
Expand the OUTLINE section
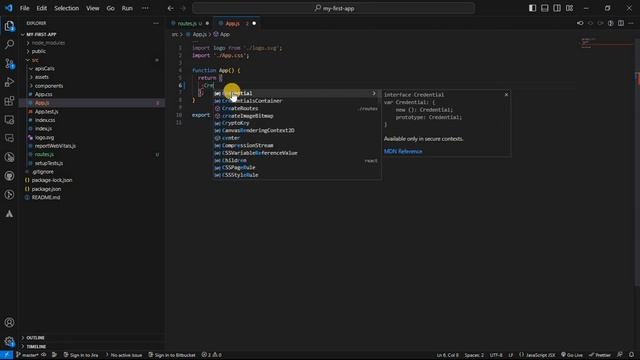coord(36,338)
